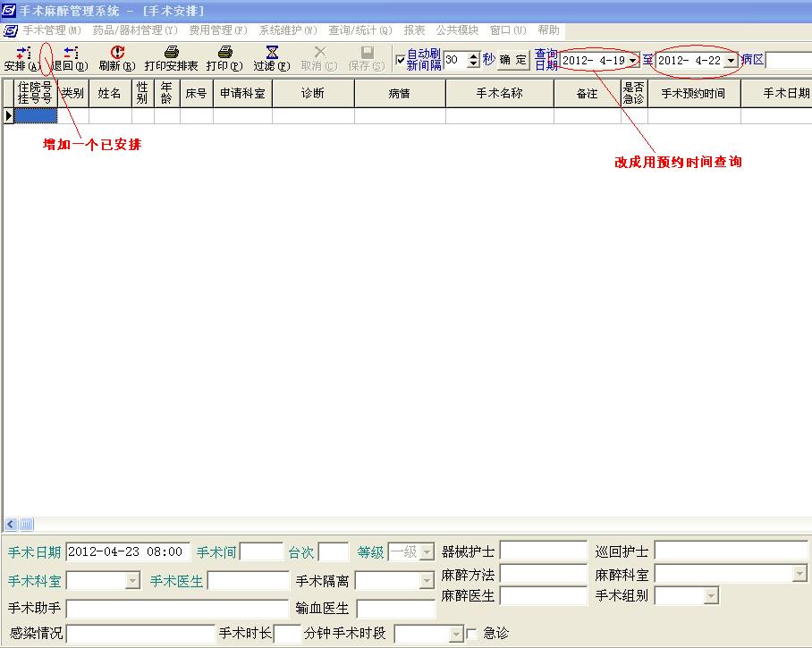
Task: Click the 打印(P) print icon
Action: click(x=224, y=52)
